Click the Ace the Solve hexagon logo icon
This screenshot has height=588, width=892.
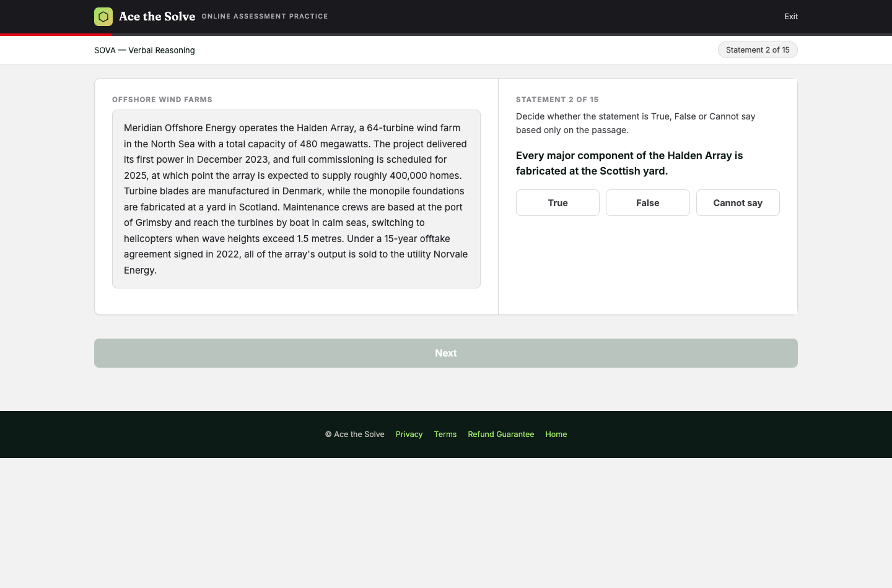tap(103, 17)
